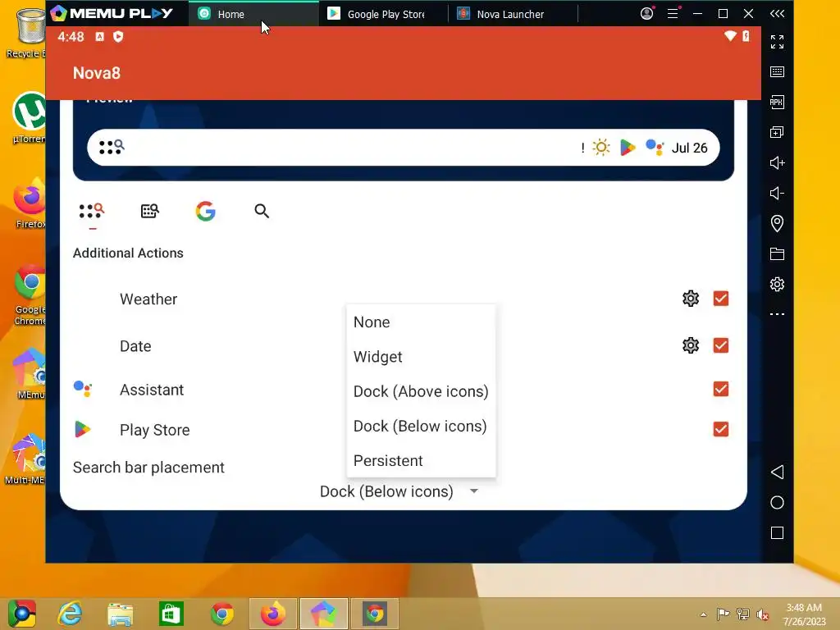Open uTorrent desktop shortcut
Image resolution: width=840 pixels, height=630 pixels.
coord(29,118)
